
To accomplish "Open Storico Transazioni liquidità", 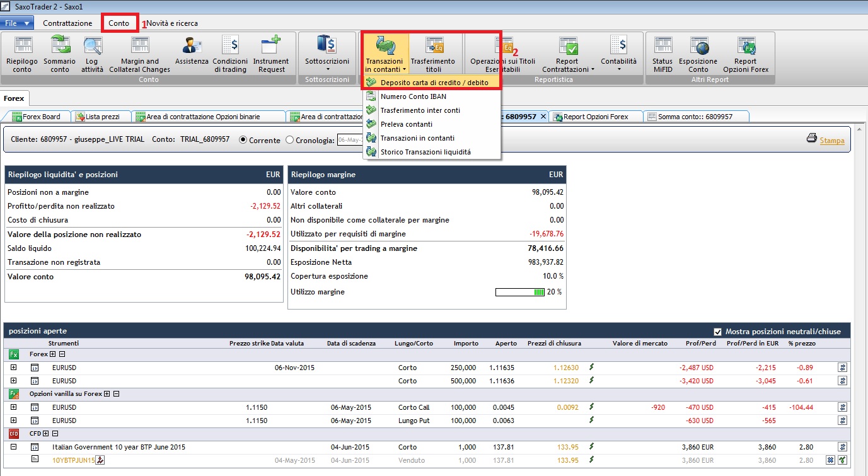I will point(432,152).
